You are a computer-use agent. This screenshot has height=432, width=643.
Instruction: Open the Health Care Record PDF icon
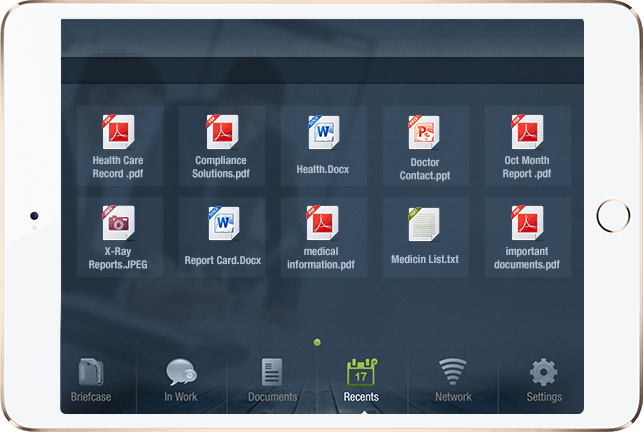pyautogui.click(x=118, y=131)
